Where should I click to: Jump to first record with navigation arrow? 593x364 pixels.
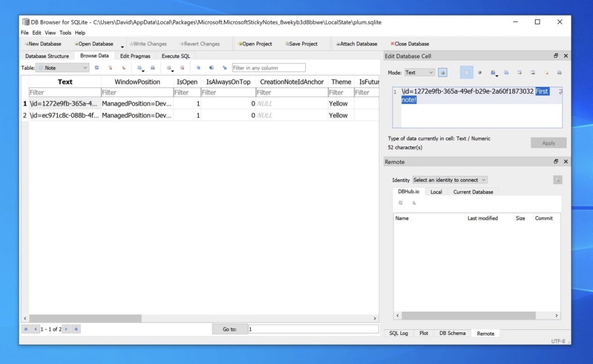[25, 329]
